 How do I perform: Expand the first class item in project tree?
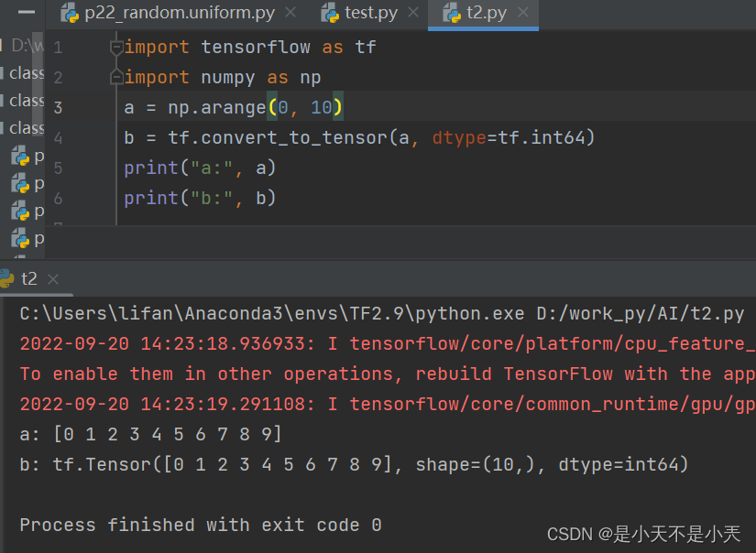tap(20, 72)
